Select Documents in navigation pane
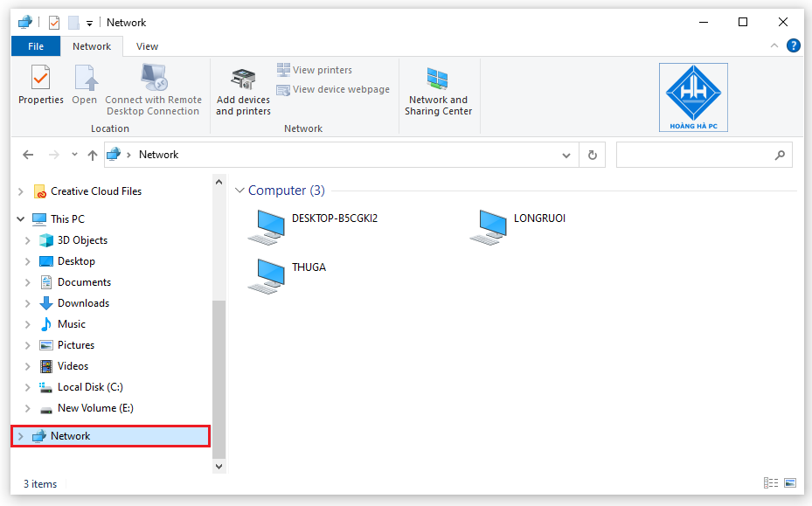 (x=84, y=282)
